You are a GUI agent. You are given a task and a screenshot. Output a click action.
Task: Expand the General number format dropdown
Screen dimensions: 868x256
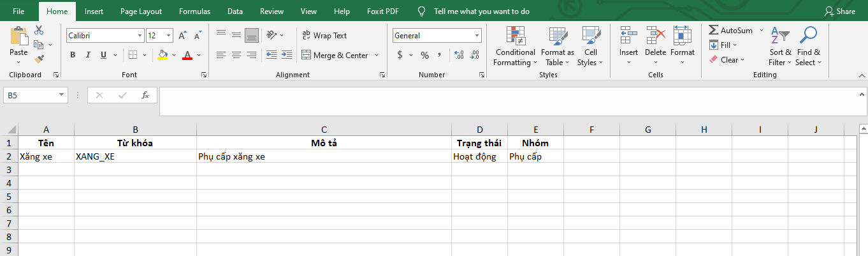[x=477, y=36]
